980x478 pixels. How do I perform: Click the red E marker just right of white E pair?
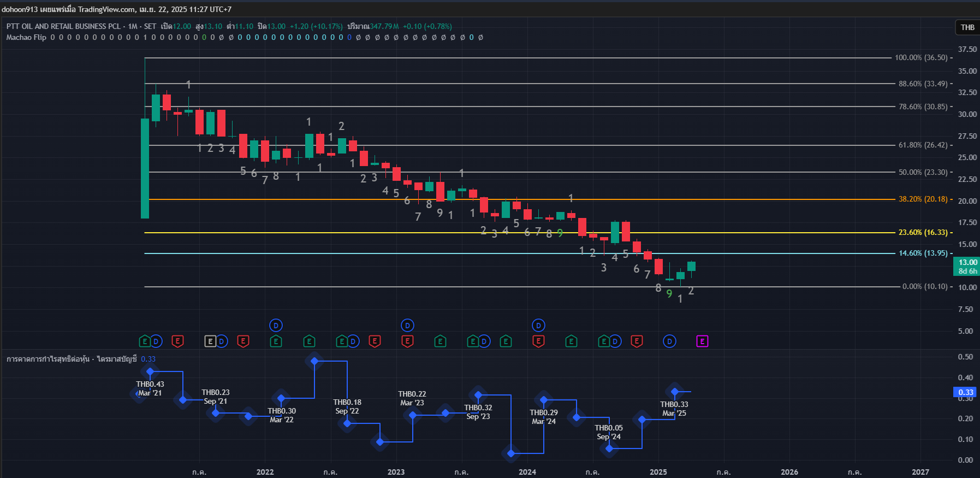pyautogui.click(x=243, y=341)
